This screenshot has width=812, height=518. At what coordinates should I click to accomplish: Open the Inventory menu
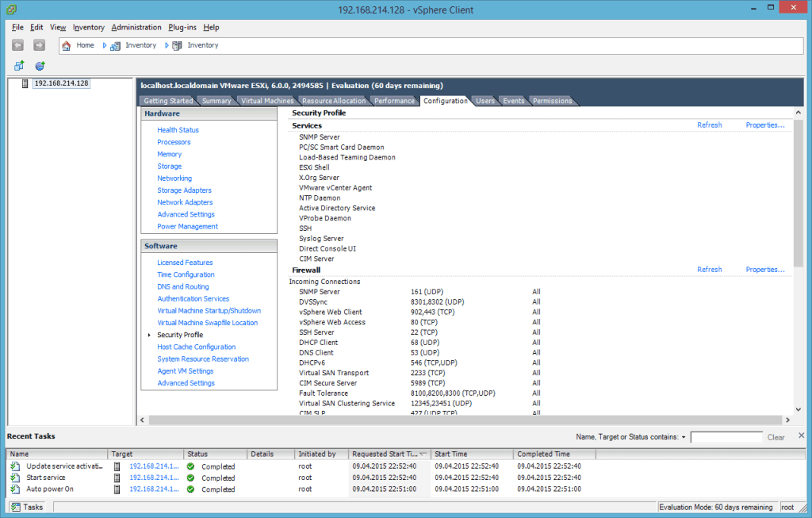coord(89,28)
